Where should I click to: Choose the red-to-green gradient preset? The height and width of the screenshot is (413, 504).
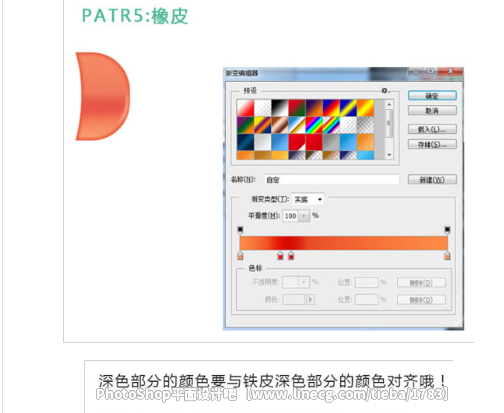297,108
